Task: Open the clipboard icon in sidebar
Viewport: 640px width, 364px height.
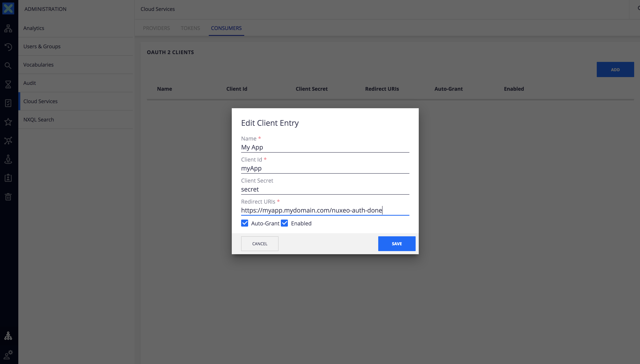Action: [8, 178]
